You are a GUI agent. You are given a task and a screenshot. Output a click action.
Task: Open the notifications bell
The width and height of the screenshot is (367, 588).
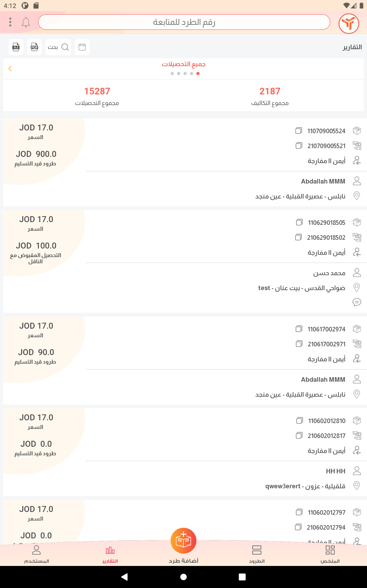(x=26, y=22)
